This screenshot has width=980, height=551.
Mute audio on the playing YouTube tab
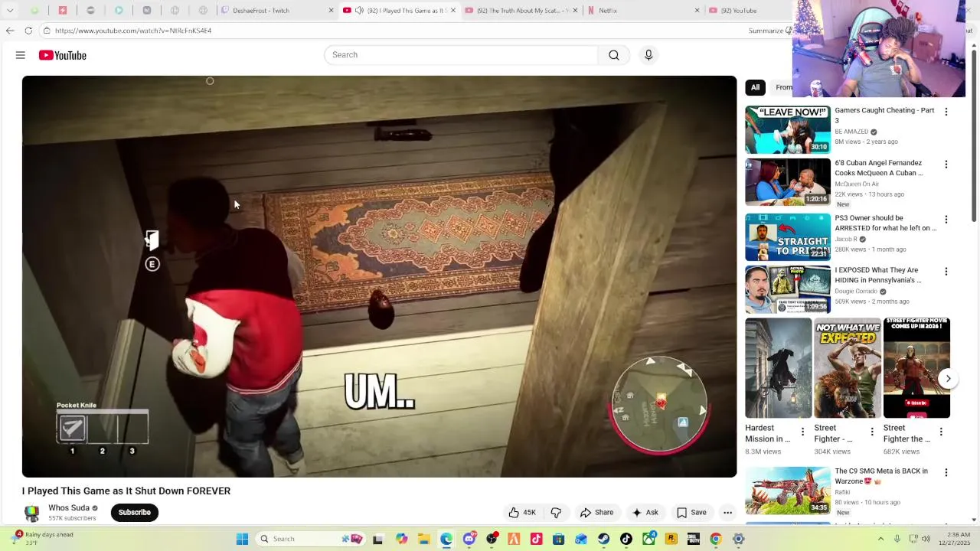pos(359,11)
